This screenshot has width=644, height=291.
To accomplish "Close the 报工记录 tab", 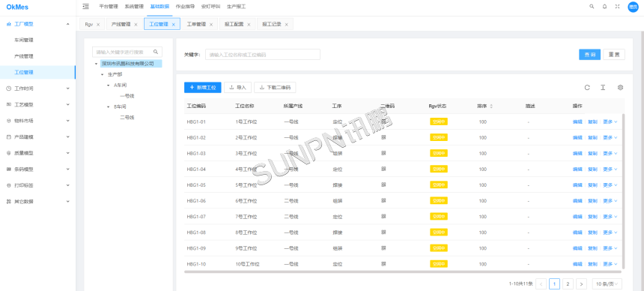I will [x=286, y=24].
